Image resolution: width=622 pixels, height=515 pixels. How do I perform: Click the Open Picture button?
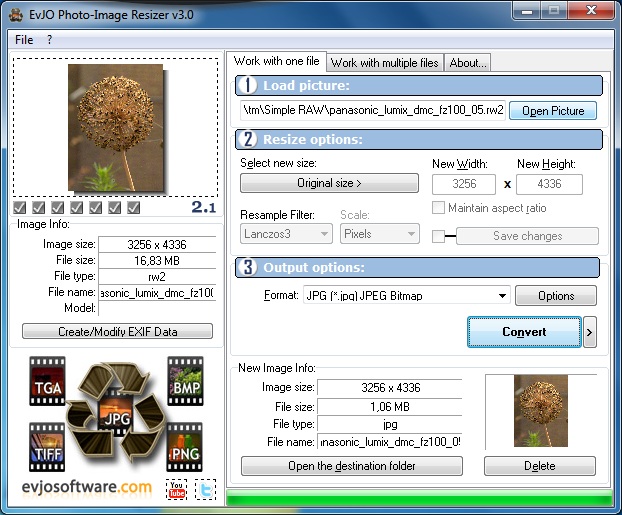[x=553, y=111]
